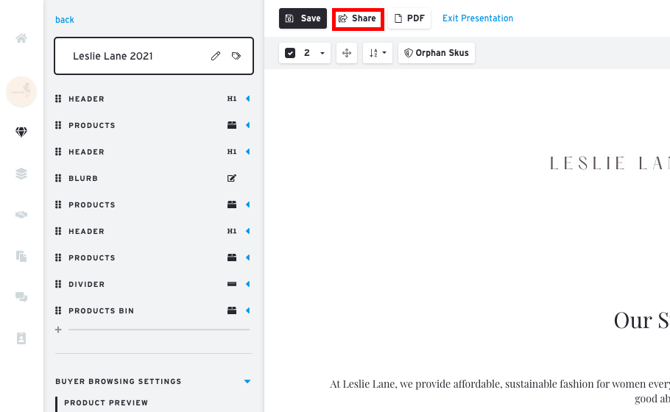Click the pencil icon beside Leslie Lane 2021

click(x=215, y=56)
